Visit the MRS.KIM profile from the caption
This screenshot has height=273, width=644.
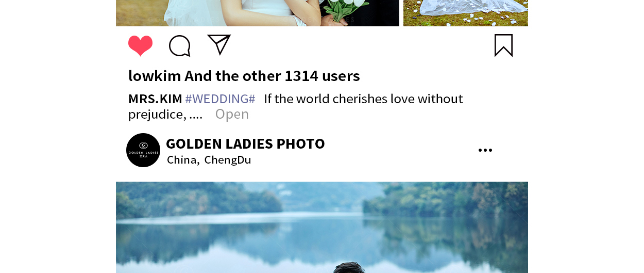click(155, 99)
